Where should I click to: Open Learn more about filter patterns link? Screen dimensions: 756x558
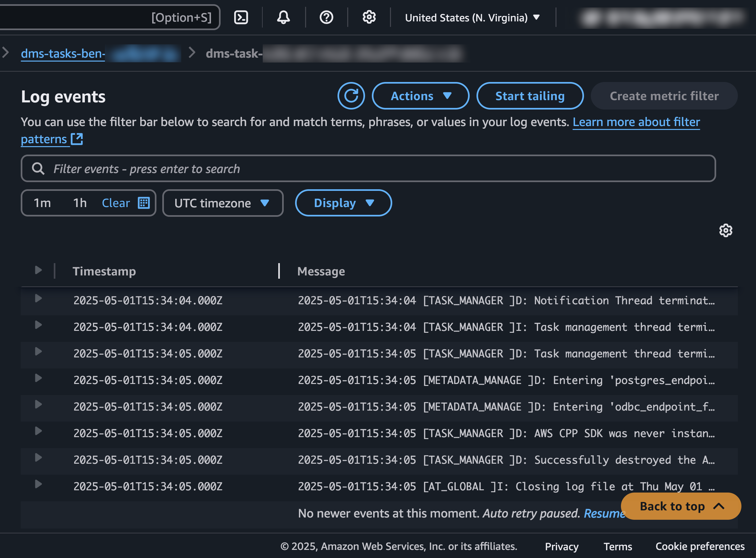(636, 122)
